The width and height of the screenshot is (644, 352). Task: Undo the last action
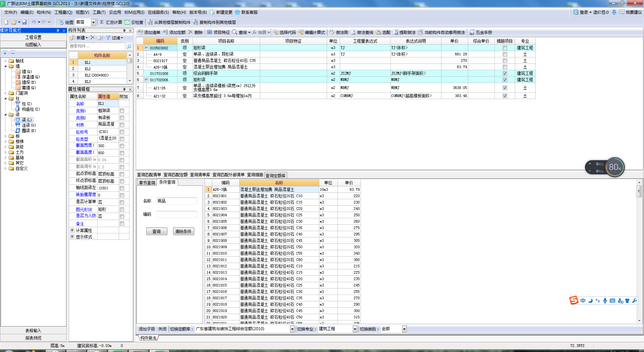tap(34, 22)
